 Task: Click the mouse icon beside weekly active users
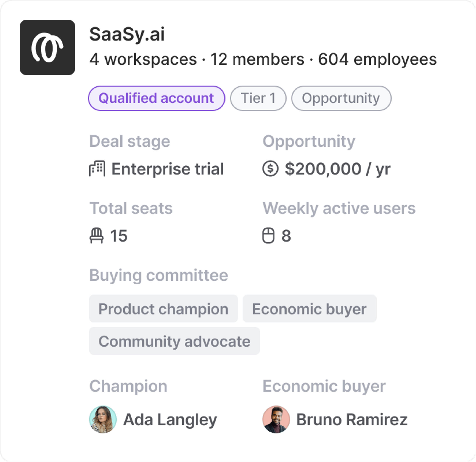(x=268, y=235)
